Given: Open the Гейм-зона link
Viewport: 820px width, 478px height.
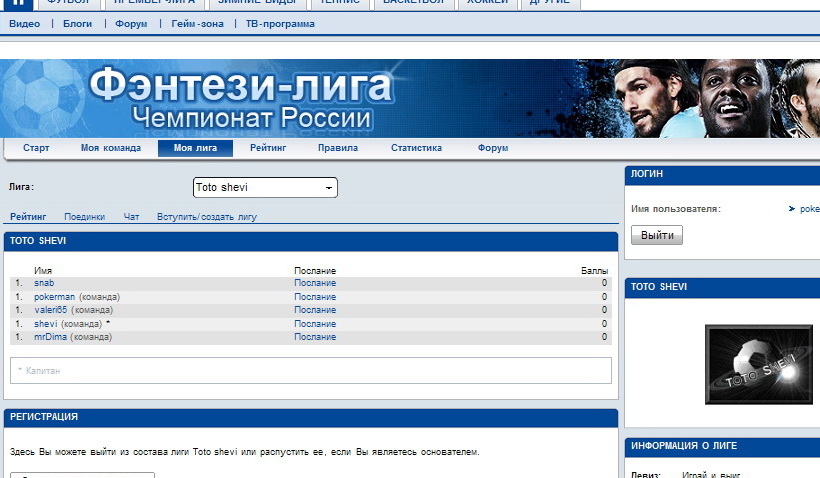Looking at the screenshot, I should pyautogui.click(x=198, y=24).
